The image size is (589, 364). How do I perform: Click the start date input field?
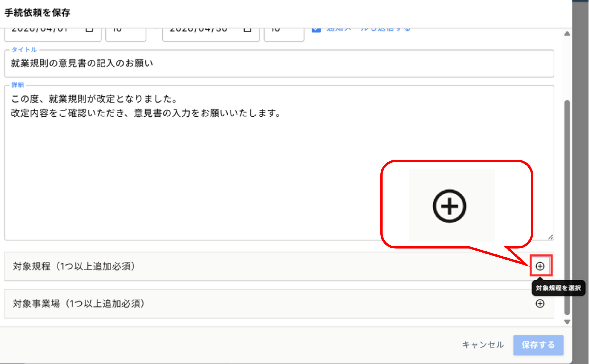pos(43,32)
